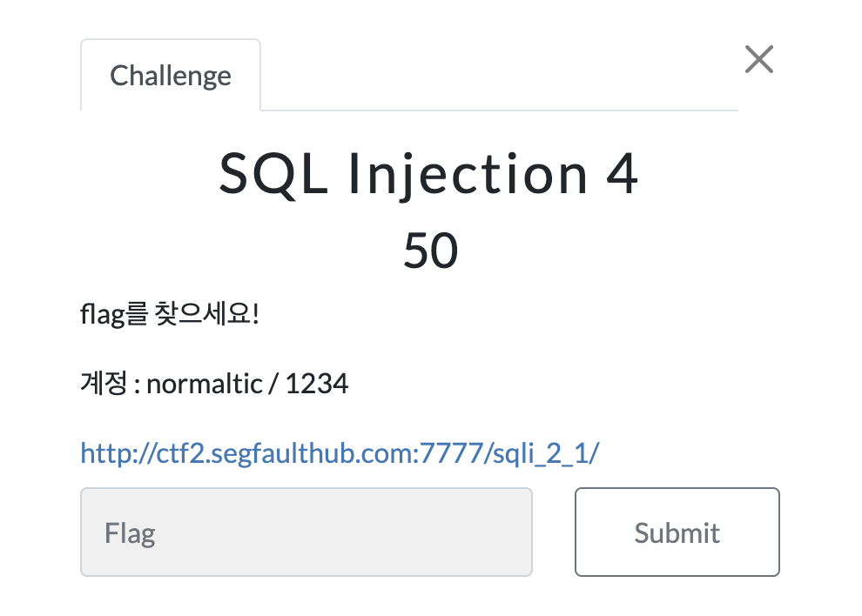Focus the gray Flag text box

[306, 532]
